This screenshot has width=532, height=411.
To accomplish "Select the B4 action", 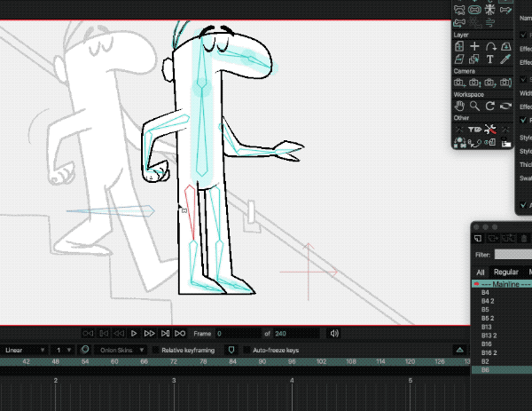I will tap(502, 292).
